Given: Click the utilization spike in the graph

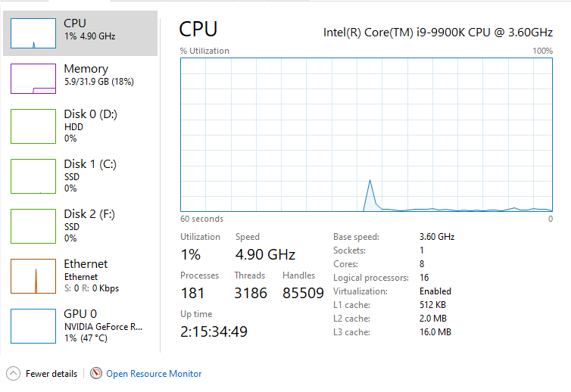Looking at the screenshot, I should coord(370,185).
